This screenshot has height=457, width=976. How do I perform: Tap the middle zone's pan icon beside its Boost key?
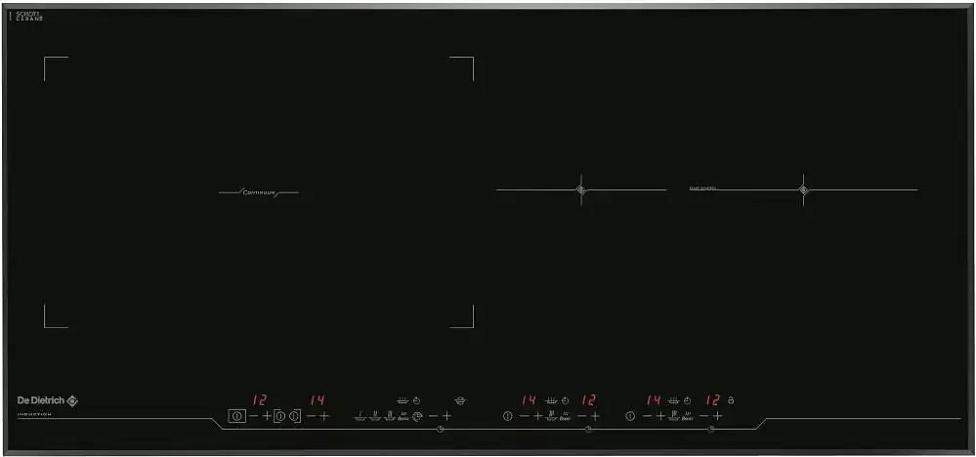(x=551, y=416)
